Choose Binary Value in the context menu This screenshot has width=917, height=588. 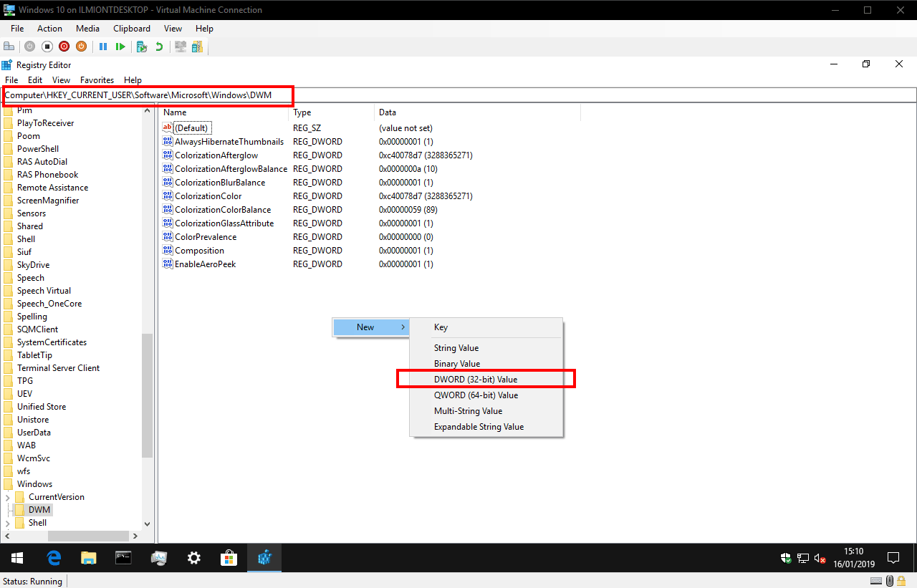(486, 364)
